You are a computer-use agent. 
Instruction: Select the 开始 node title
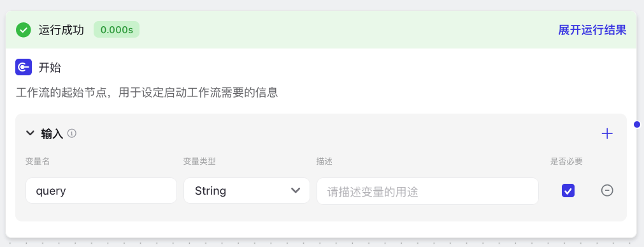coord(50,67)
